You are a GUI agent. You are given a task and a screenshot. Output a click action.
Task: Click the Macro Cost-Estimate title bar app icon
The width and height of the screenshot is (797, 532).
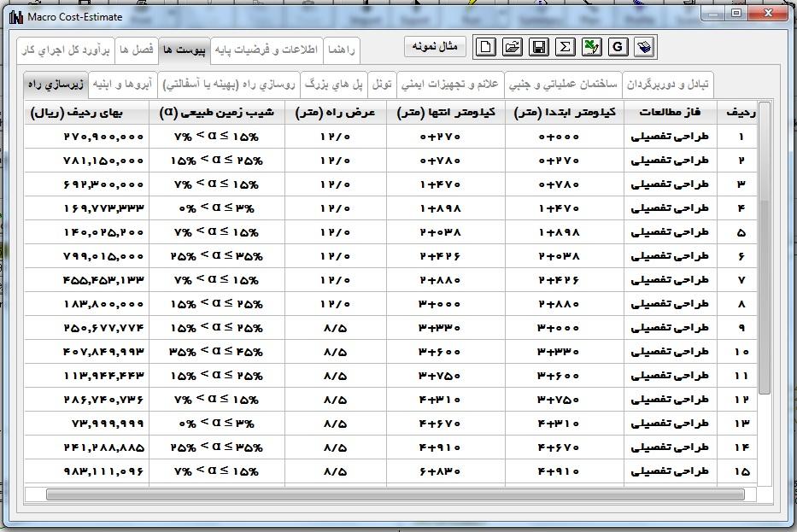(x=15, y=16)
